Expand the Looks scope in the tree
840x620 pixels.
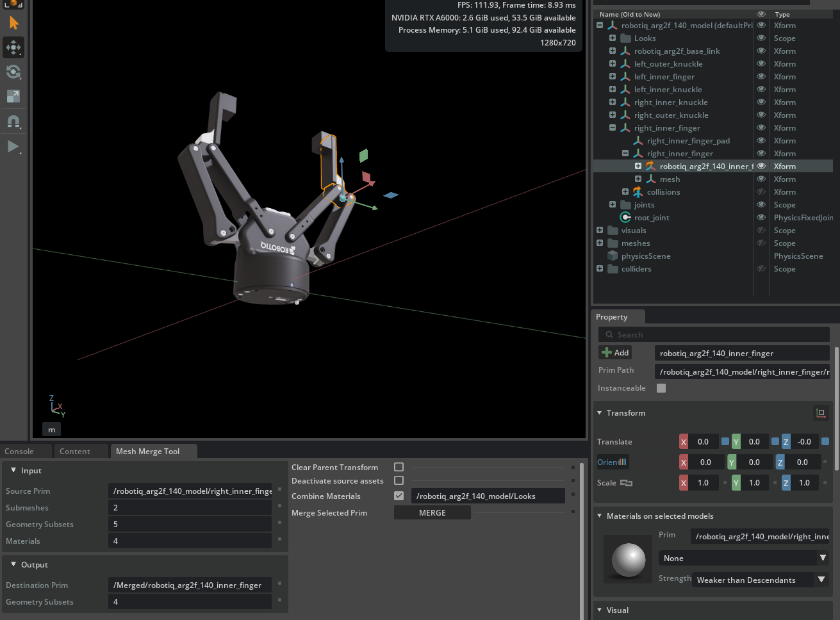(613, 38)
